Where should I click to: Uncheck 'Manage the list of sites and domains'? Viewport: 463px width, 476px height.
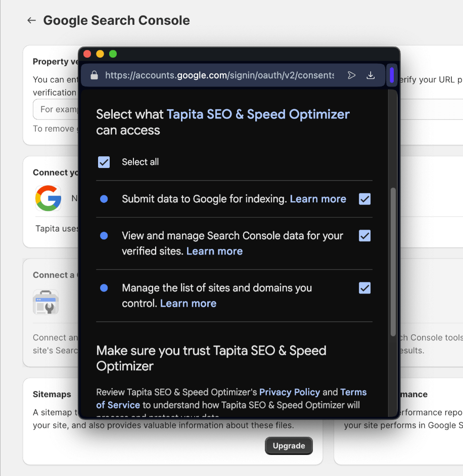point(364,288)
